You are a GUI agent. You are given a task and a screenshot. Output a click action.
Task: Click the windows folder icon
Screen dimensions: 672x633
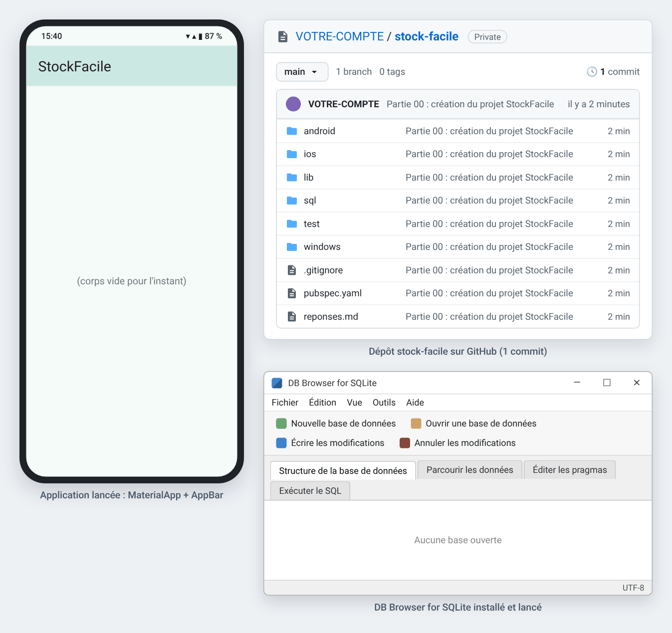pyautogui.click(x=292, y=247)
